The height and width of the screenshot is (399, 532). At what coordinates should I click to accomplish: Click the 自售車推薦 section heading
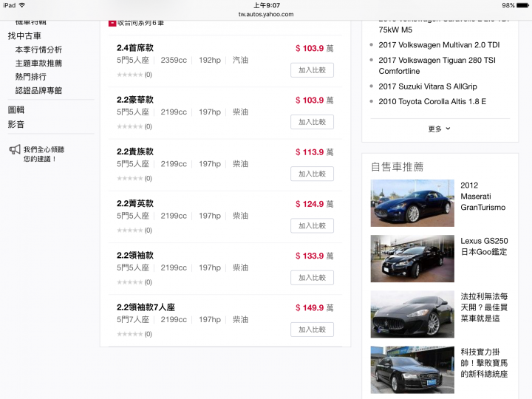coord(397,166)
